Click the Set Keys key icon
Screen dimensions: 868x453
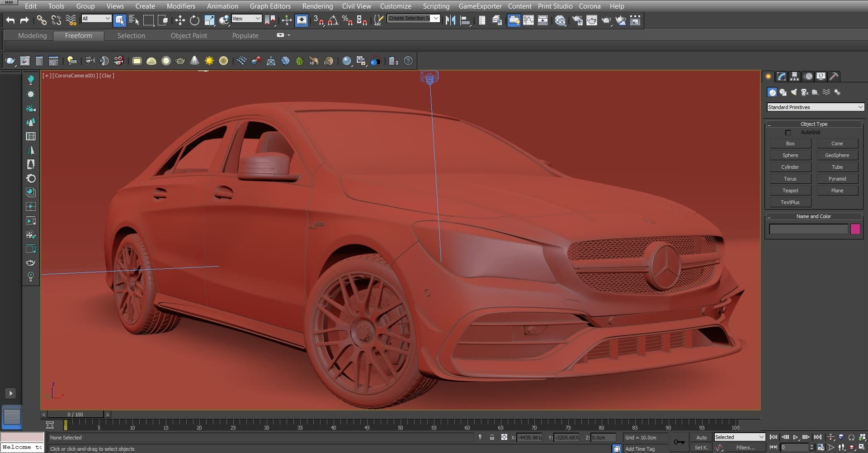pyautogui.click(x=679, y=442)
